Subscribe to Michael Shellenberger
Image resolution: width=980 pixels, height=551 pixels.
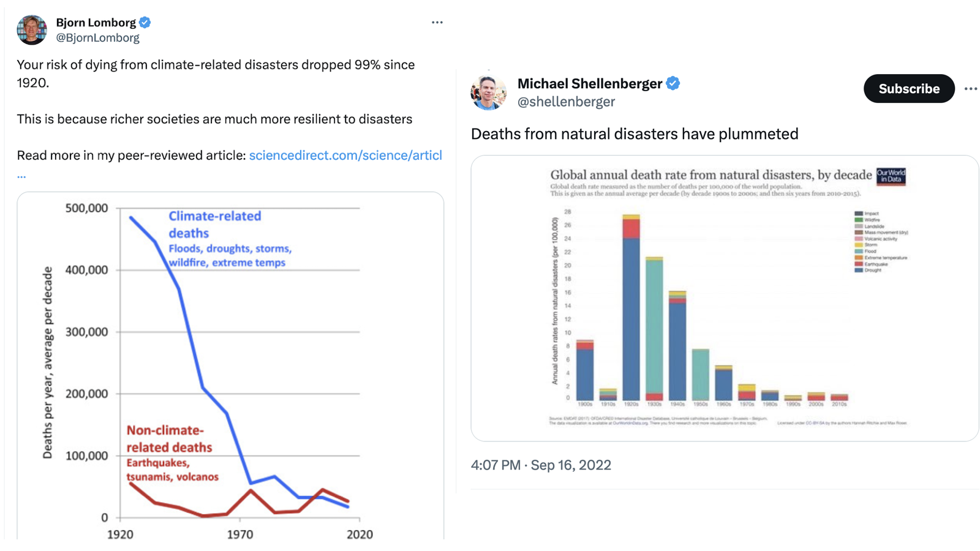[x=909, y=89]
